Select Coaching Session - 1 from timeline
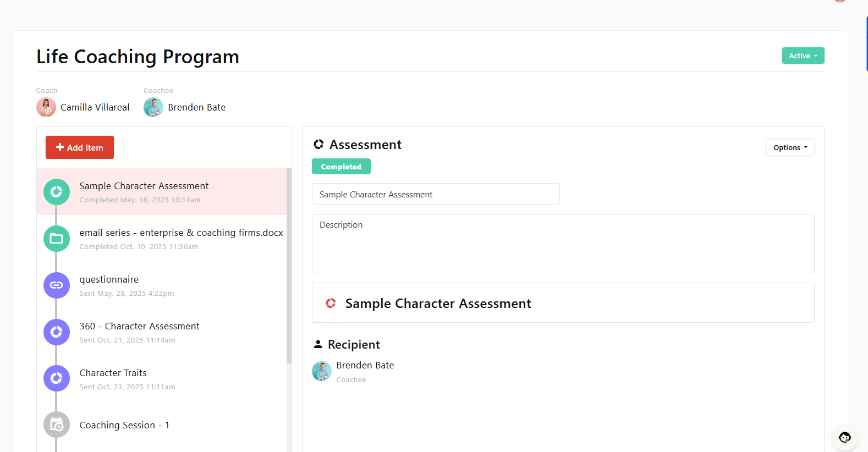The width and height of the screenshot is (868, 452). click(x=124, y=425)
